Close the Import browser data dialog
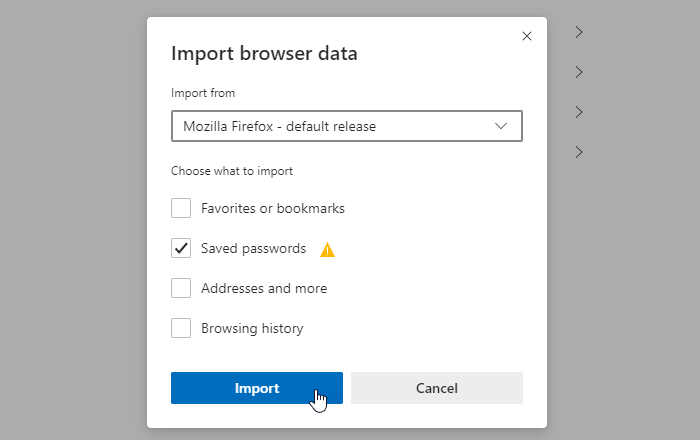Screen dimensions: 700x440 tap(527, 36)
